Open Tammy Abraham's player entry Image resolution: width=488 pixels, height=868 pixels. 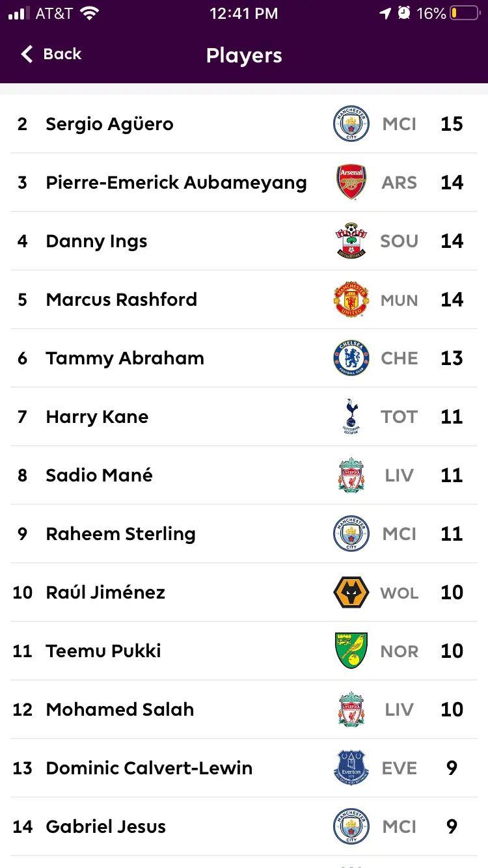click(x=124, y=359)
